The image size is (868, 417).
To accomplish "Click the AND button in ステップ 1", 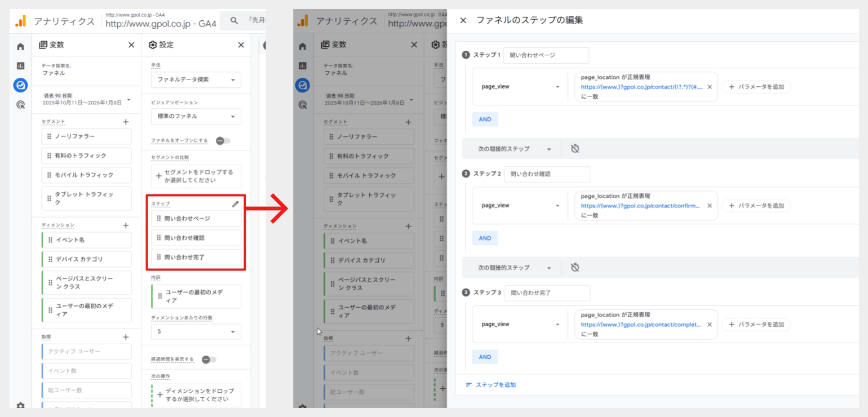I will [485, 119].
